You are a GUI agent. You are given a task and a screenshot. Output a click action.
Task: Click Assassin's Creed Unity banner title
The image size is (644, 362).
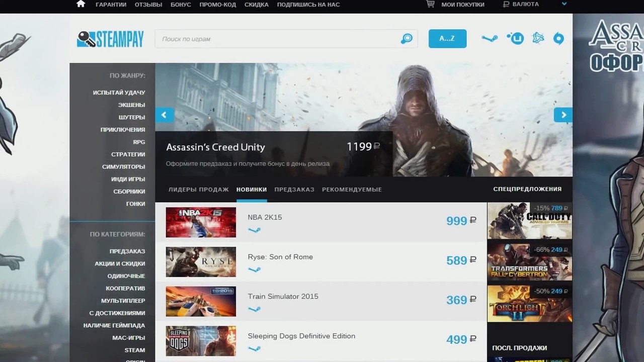pos(215,147)
